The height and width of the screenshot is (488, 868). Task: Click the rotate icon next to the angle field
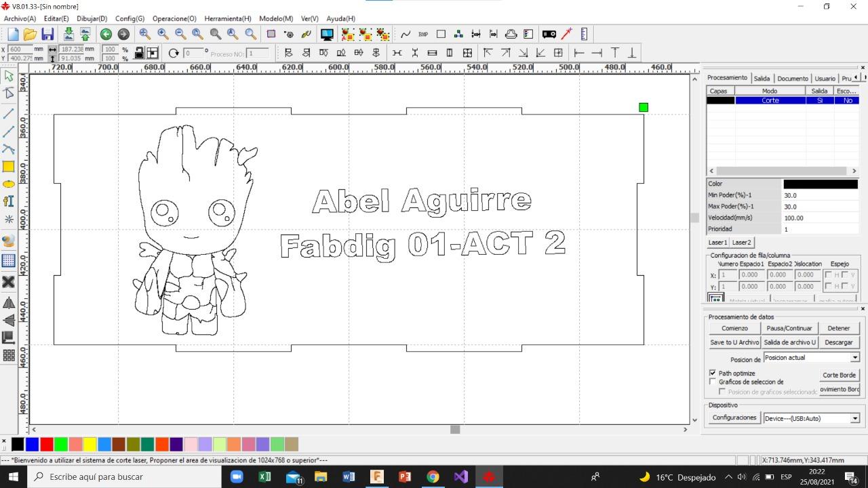[174, 53]
